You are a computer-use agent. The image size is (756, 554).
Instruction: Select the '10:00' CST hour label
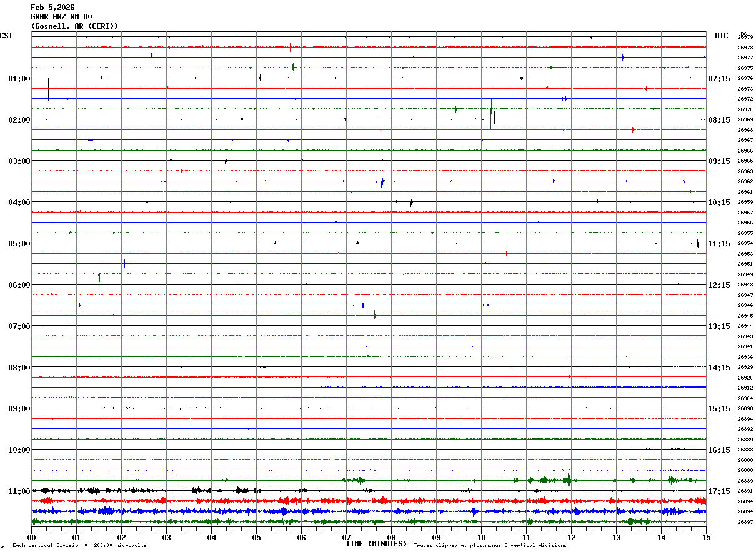click(x=19, y=450)
